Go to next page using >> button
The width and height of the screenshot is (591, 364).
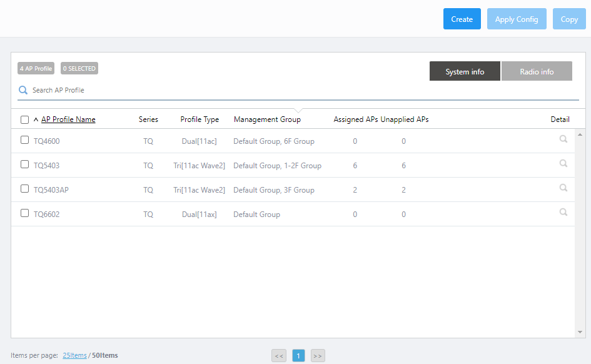[318, 356]
